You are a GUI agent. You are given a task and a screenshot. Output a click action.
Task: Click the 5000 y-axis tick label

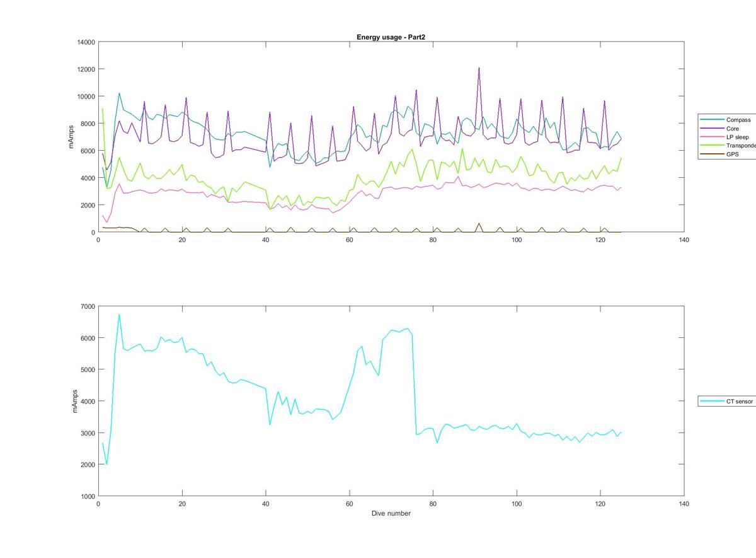pos(88,369)
